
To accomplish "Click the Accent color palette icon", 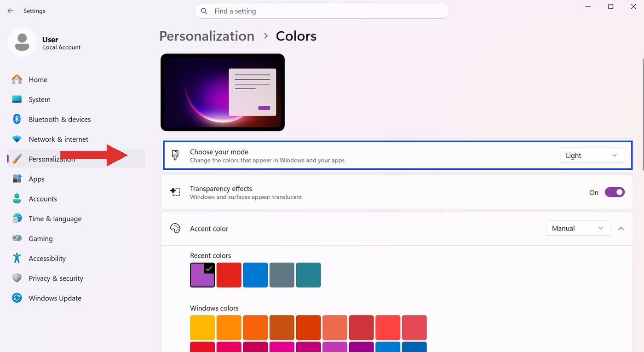I will (x=175, y=228).
